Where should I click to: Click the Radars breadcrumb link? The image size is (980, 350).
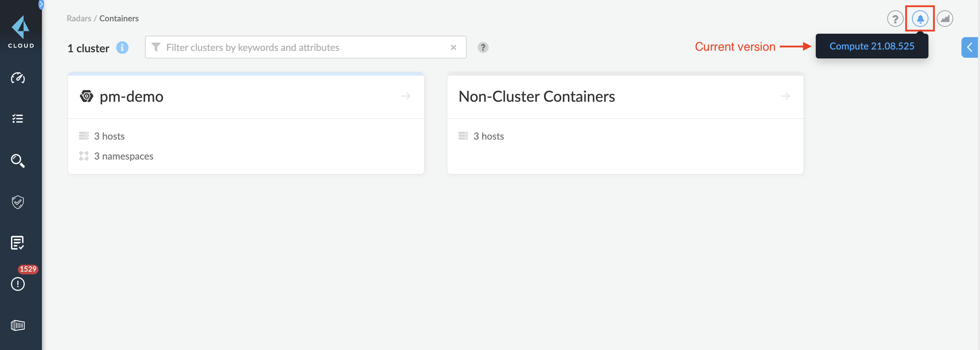pos(79,18)
